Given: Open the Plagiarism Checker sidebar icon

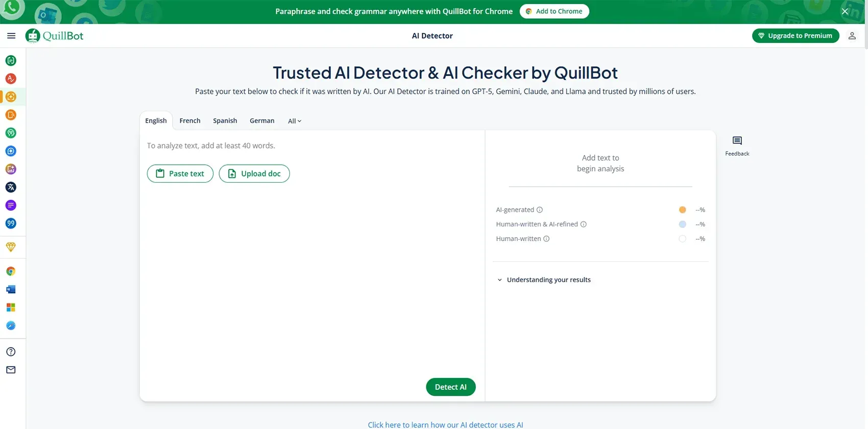Looking at the screenshot, I should click(11, 115).
